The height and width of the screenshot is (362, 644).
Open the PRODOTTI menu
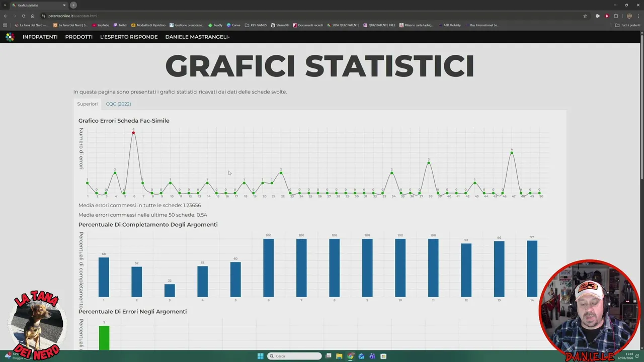pyautogui.click(x=79, y=37)
